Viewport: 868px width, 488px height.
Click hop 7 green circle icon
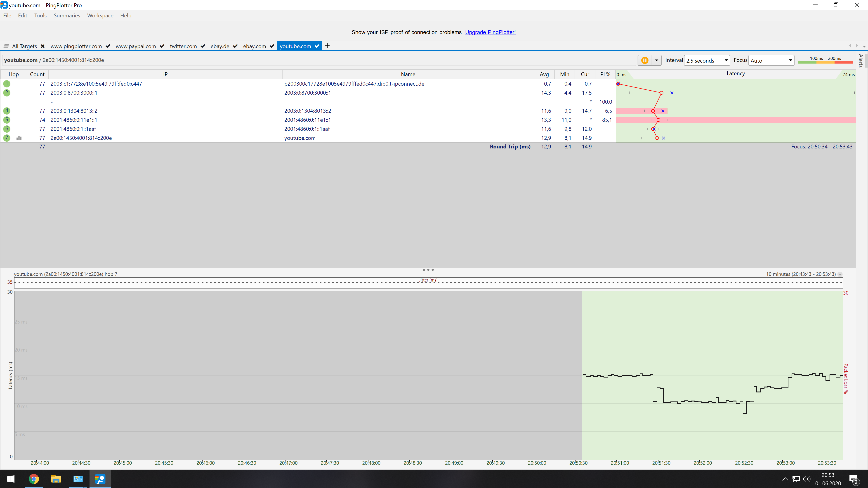point(6,138)
